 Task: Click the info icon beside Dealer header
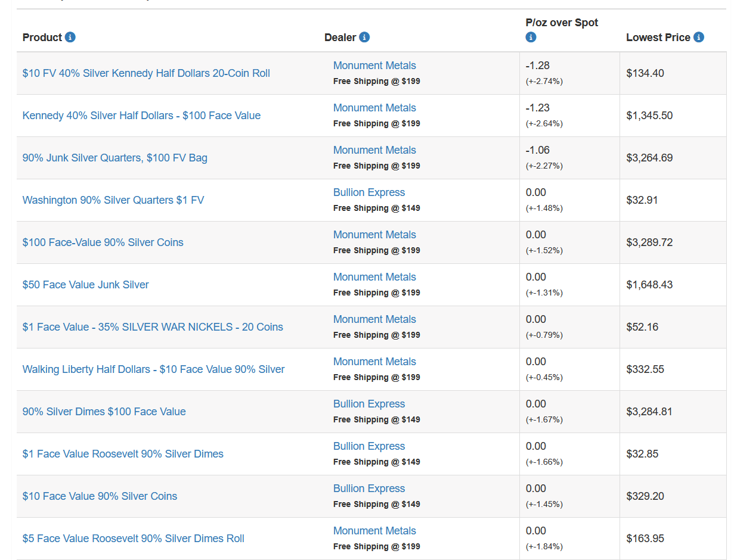pyautogui.click(x=364, y=38)
